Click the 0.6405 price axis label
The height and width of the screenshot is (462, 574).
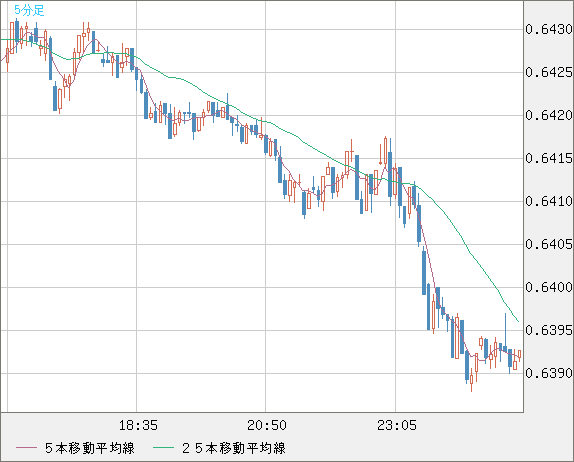tap(549, 244)
